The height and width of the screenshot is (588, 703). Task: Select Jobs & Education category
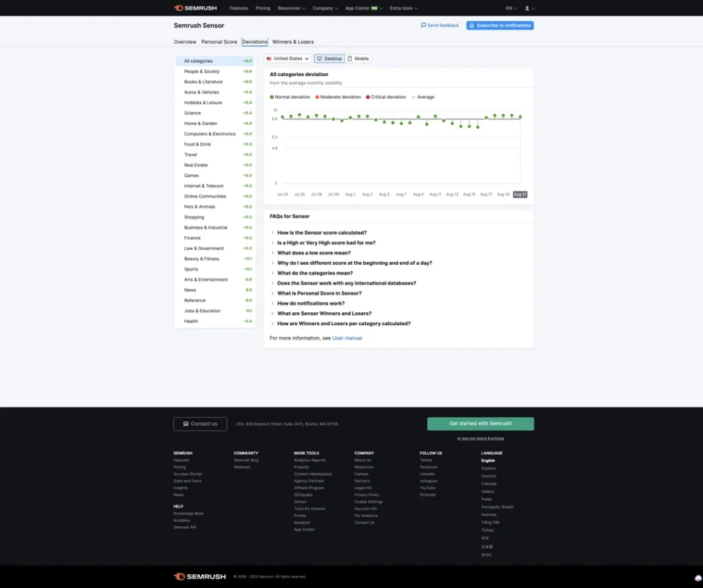(215, 311)
